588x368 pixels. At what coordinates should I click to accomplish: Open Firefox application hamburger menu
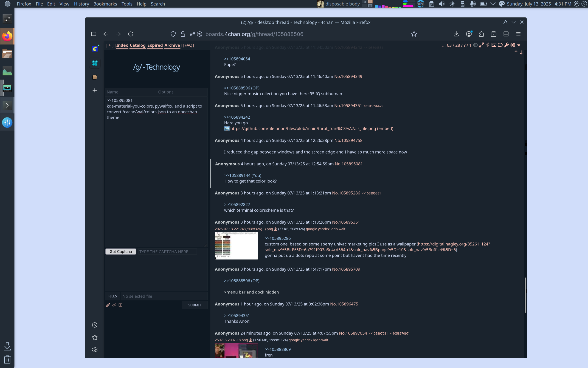(x=518, y=34)
